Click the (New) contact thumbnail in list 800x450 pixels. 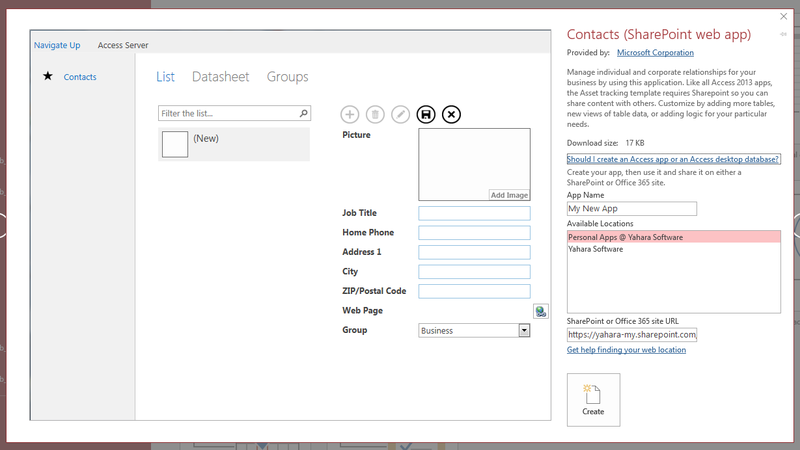[x=175, y=144]
